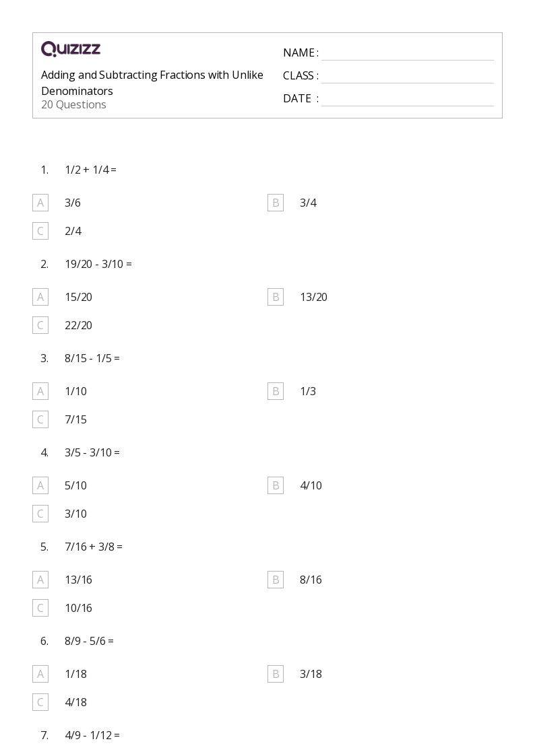The height and width of the screenshot is (756, 535).
Task: Mark box B answer 4/10
Action: click(276, 485)
